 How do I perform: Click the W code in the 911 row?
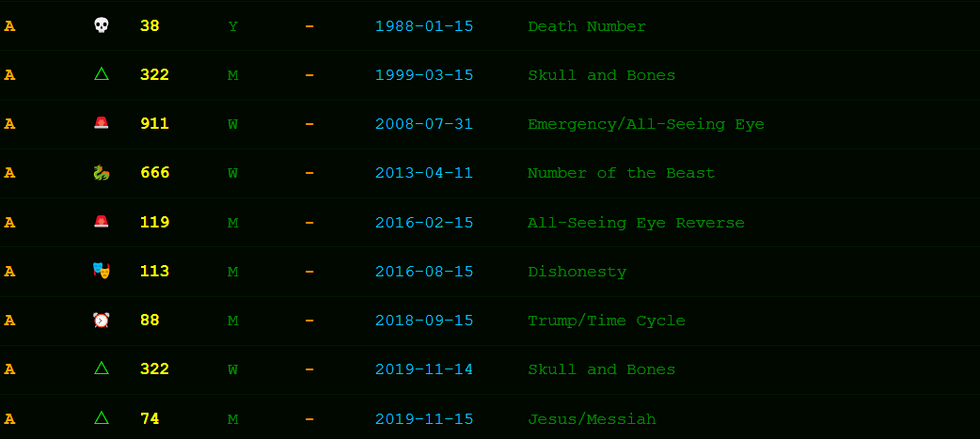[x=233, y=124]
